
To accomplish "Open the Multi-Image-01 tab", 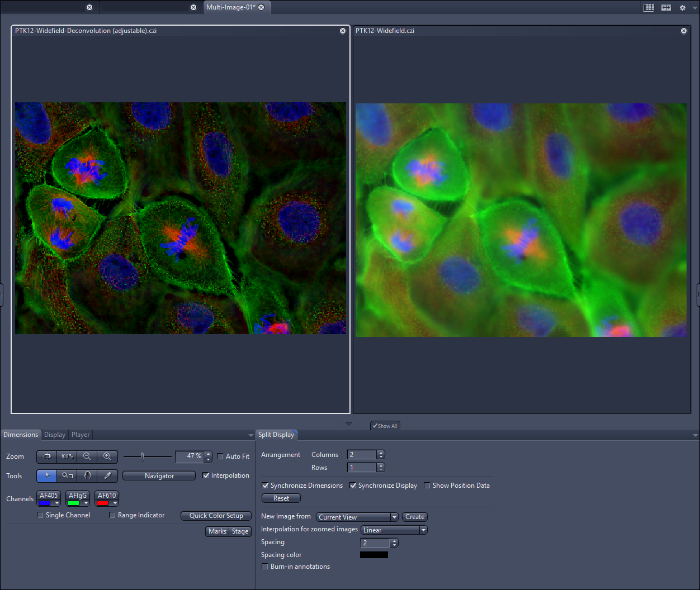I will click(x=232, y=7).
